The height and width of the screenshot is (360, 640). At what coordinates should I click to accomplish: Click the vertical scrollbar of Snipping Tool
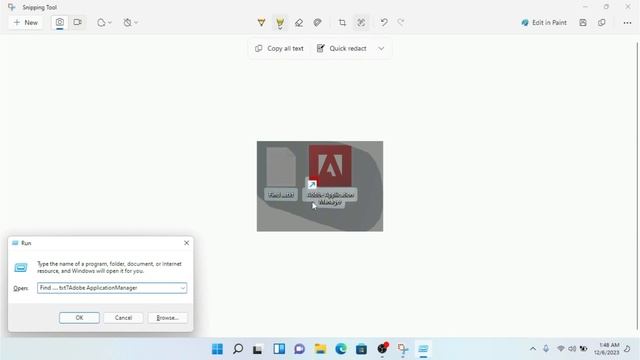(x=637, y=186)
